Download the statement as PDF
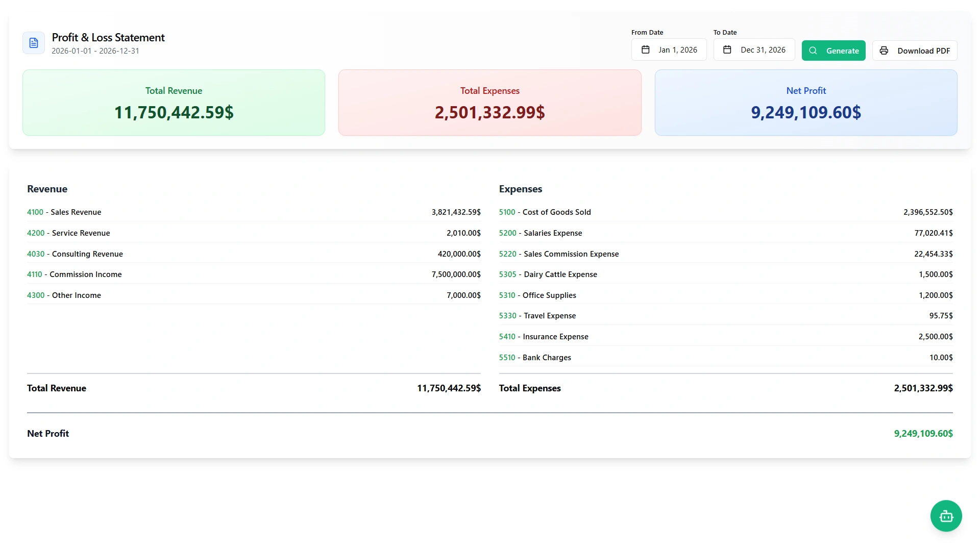 [915, 51]
